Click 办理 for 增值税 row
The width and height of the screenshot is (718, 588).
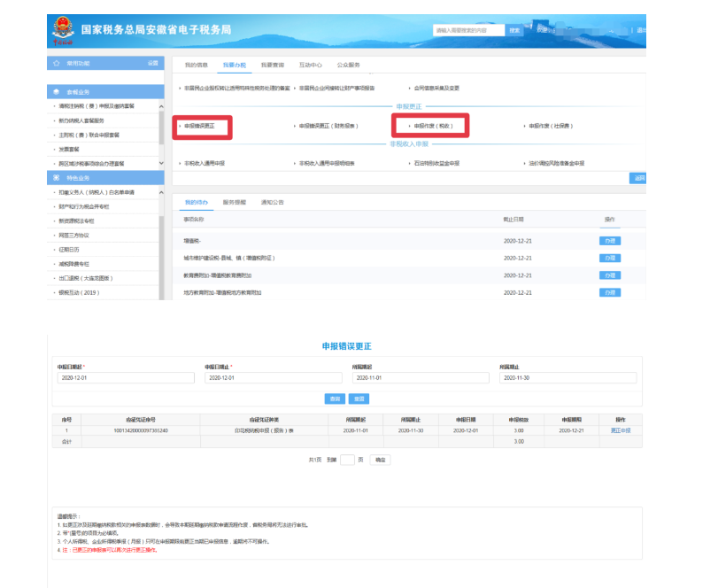click(610, 241)
